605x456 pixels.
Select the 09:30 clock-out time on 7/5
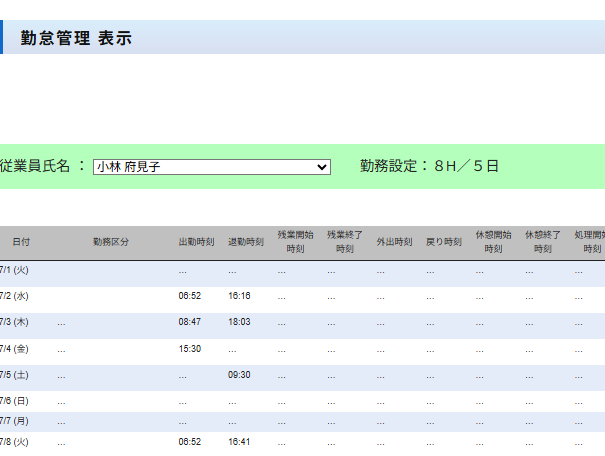(239, 375)
